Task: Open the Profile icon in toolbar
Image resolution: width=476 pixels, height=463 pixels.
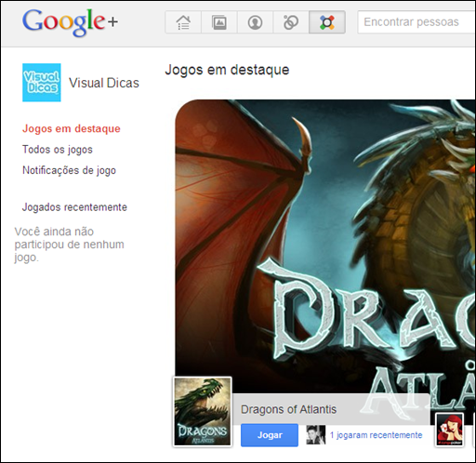Action: pos(255,22)
